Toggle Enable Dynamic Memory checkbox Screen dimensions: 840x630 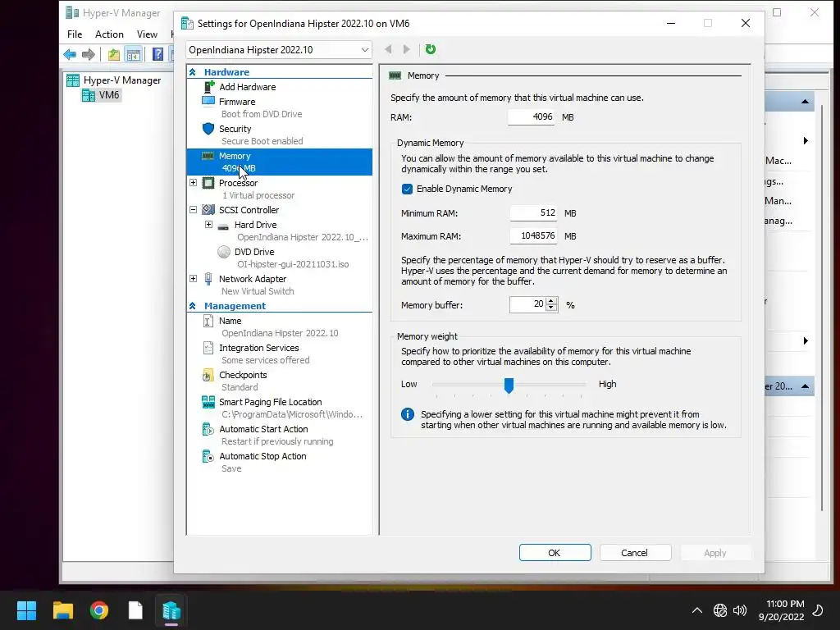[407, 189]
